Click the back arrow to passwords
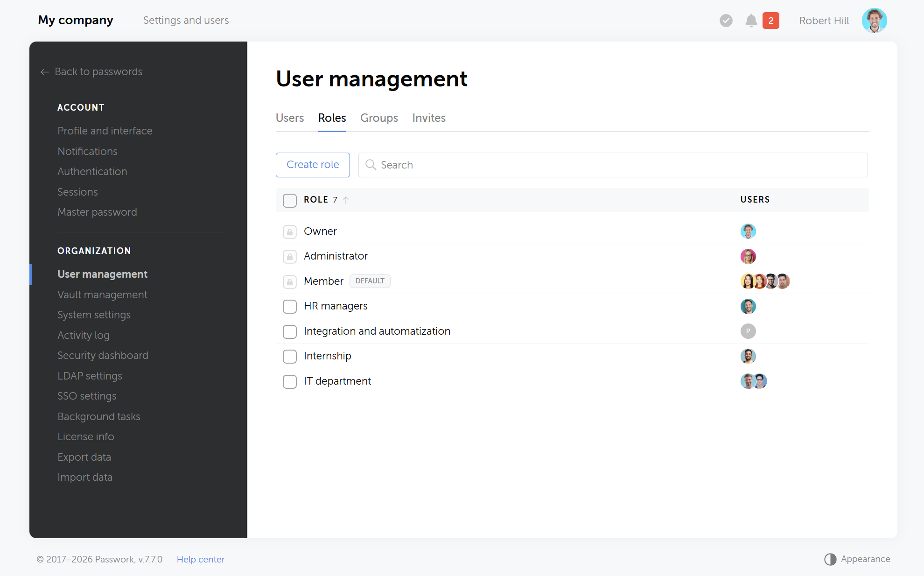 [45, 72]
